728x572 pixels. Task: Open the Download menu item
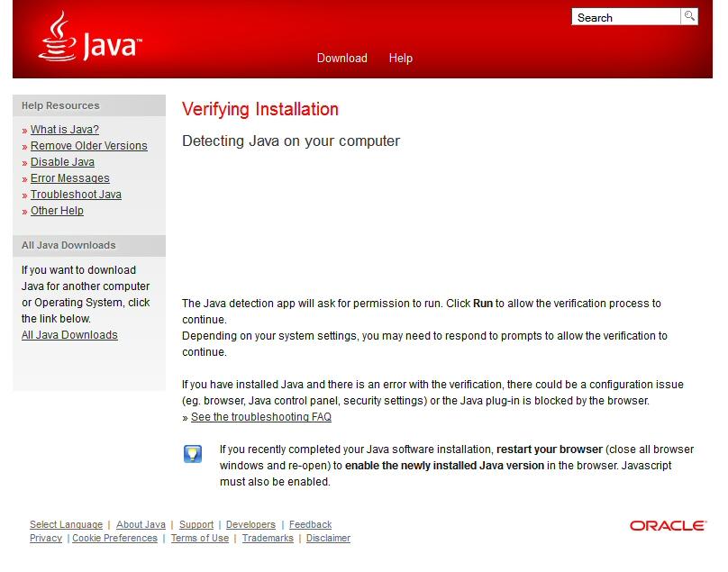coord(342,58)
